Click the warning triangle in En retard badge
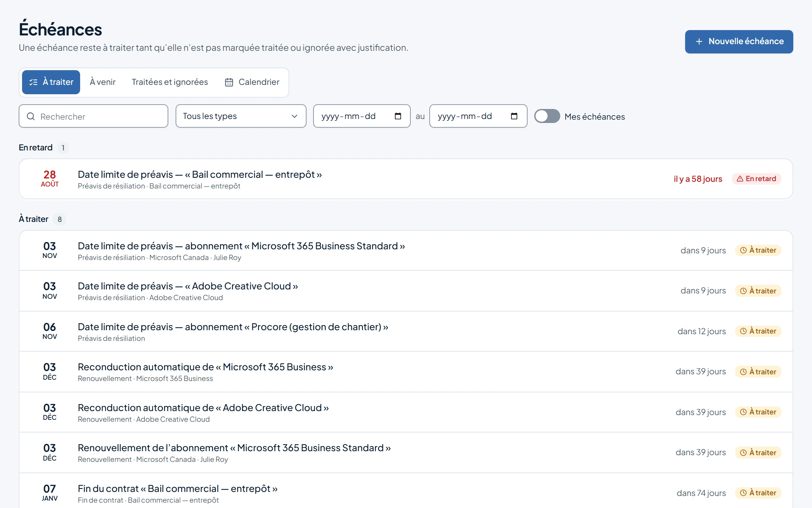Viewport: 812px width, 508px height. point(740,179)
